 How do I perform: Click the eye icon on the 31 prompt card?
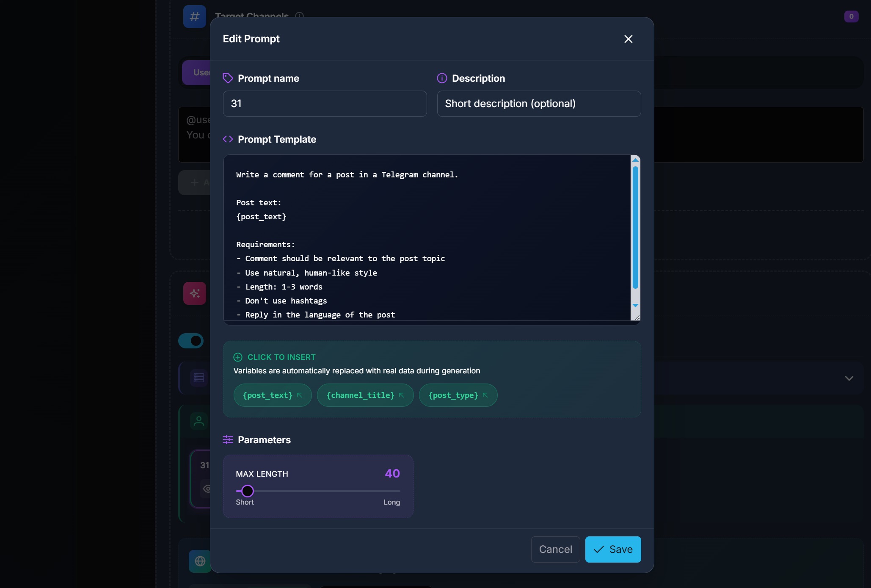[x=207, y=489]
